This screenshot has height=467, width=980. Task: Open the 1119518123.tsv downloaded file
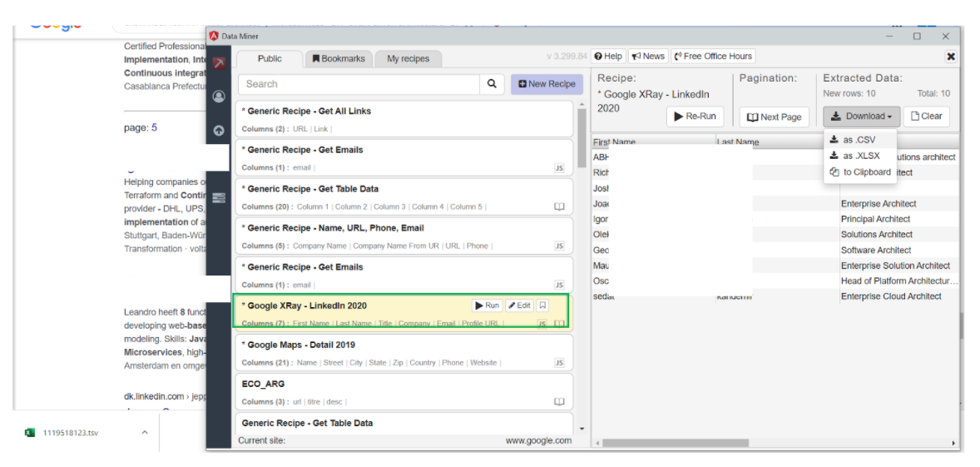(71, 433)
